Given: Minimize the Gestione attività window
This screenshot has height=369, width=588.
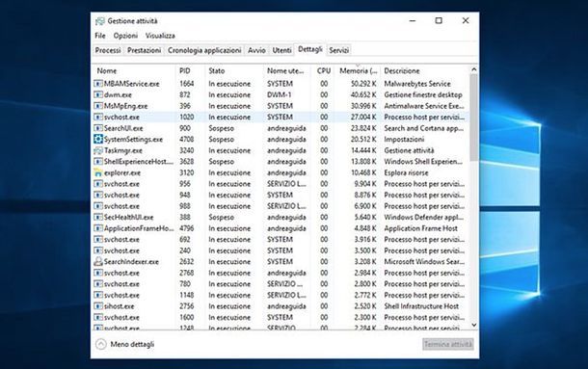Looking at the screenshot, I should pos(413,20).
